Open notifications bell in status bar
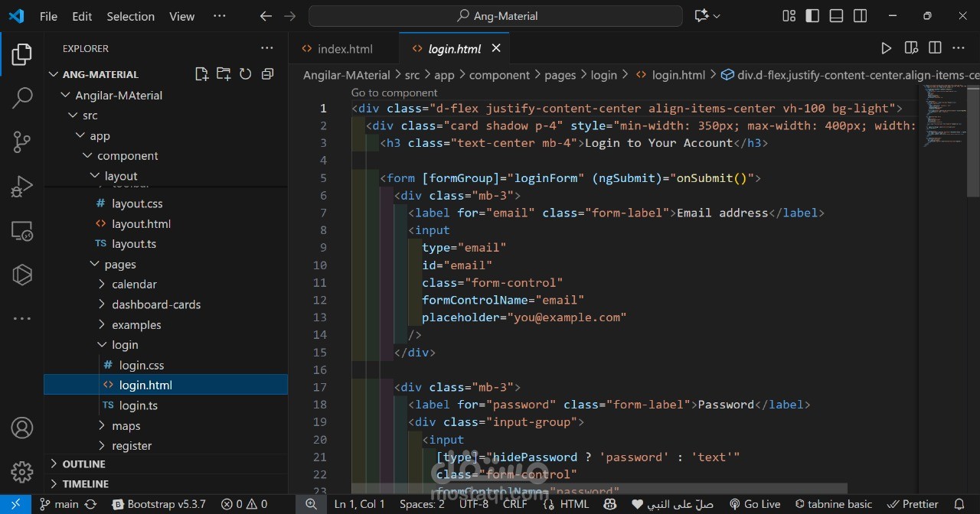 click(x=959, y=504)
